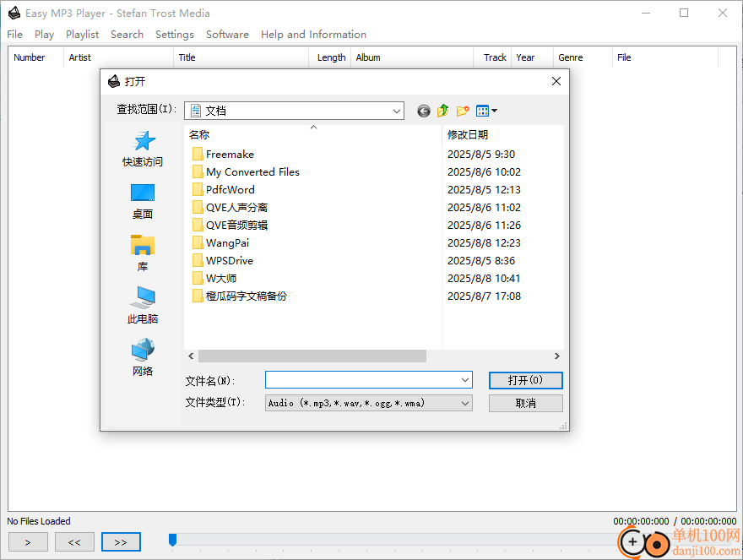Click the Easy MP3 Player title bar icon
743x560 pixels.
click(14, 14)
